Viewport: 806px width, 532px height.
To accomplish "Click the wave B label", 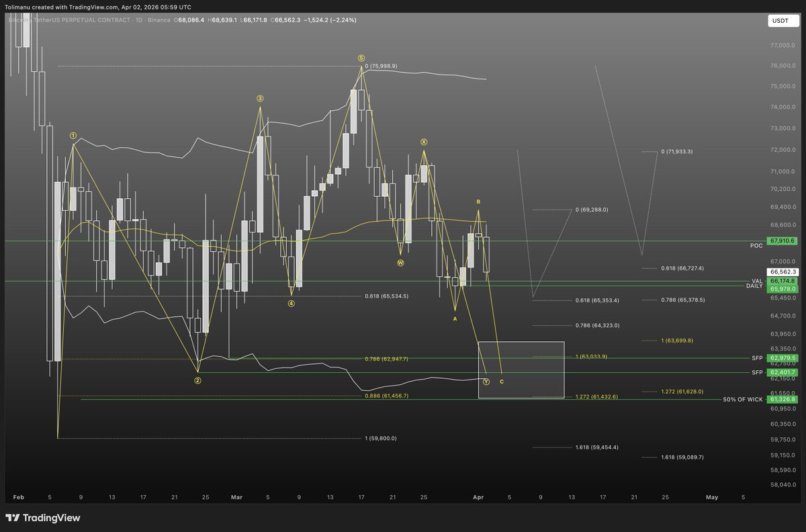I will 478,202.
